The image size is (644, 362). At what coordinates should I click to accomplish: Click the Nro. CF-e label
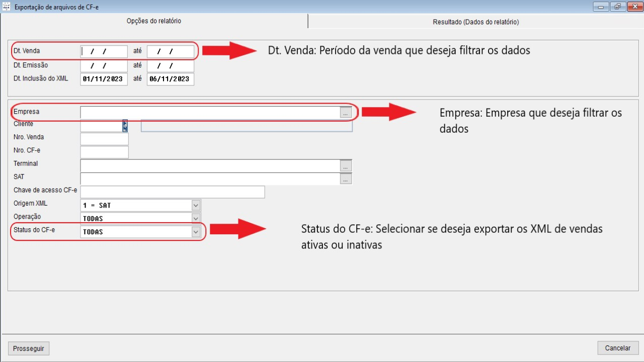click(x=27, y=150)
